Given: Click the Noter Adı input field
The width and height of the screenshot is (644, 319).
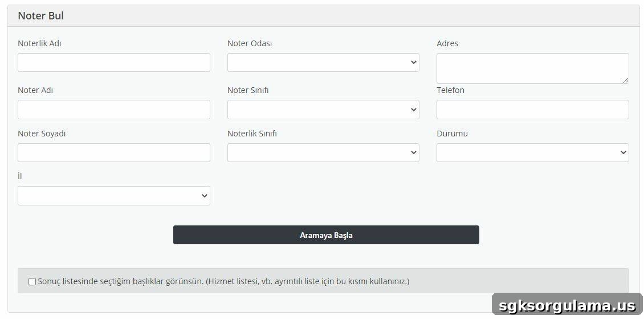Looking at the screenshot, I should pyautogui.click(x=114, y=110).
